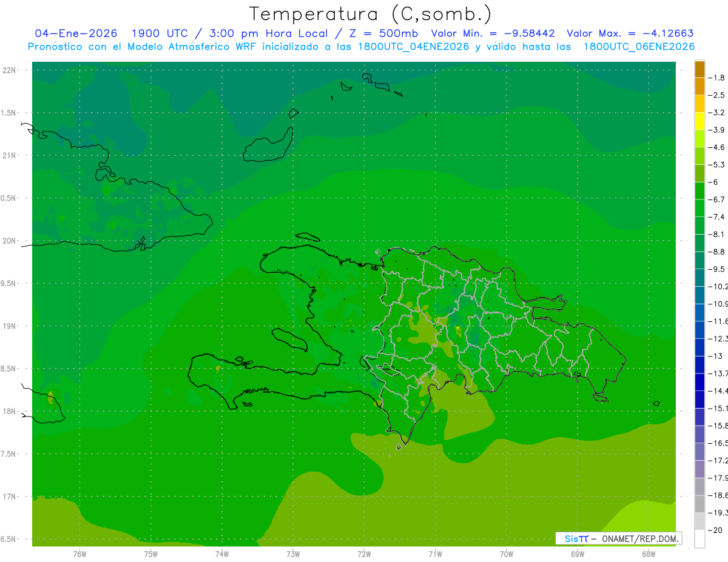Image resolution: width=728 pixels, height=562 pixels.
Task: Click the blue 'Sistπ' logo text
Action: (576, 538)
